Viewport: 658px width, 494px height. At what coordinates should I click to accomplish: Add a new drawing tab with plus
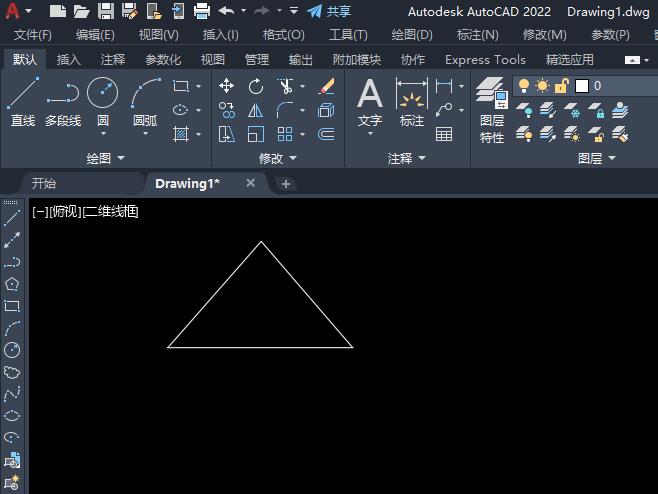(286, 184)
